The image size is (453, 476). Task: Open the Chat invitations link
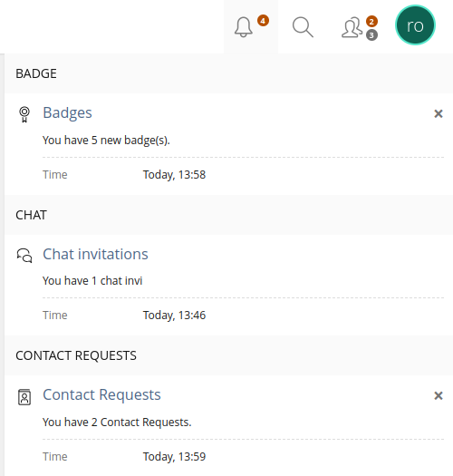(95, 254)
